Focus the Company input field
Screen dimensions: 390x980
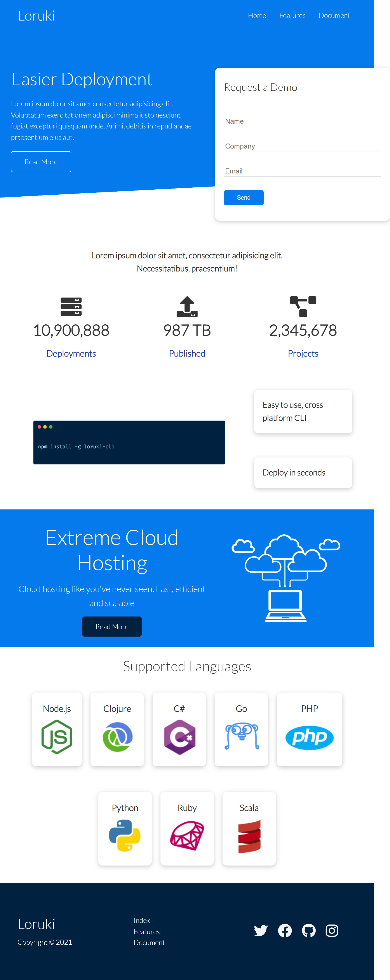(x=302, y=146)
